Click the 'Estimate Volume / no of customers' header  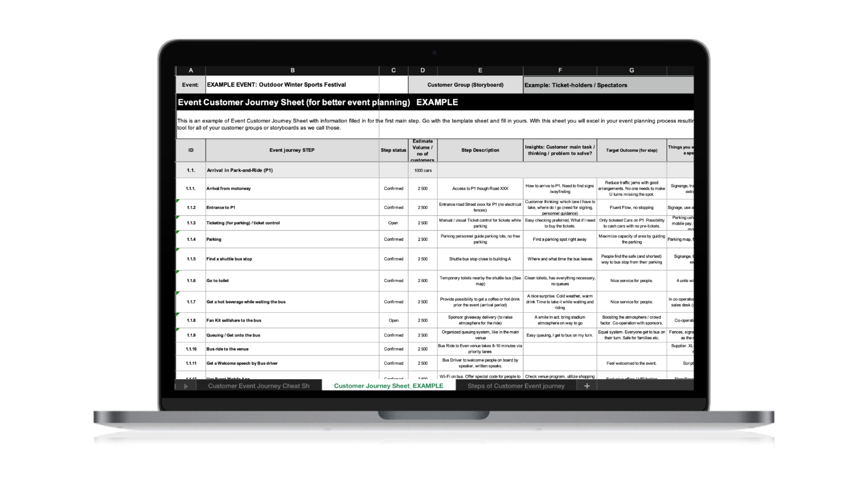pyautogui.click(x=423, y=150)
